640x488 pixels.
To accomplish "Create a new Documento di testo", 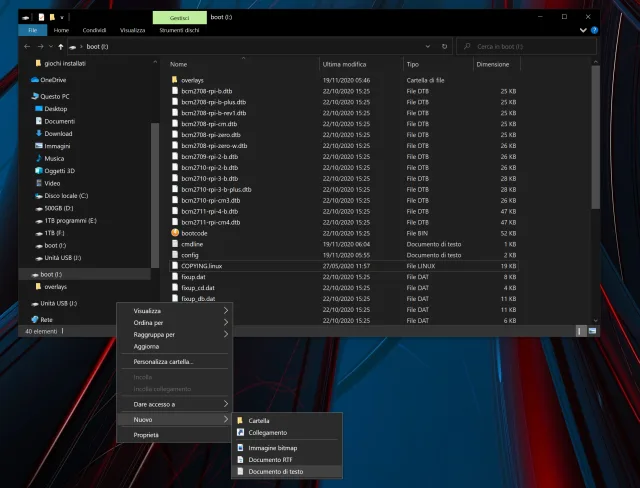I will (287, 471).
